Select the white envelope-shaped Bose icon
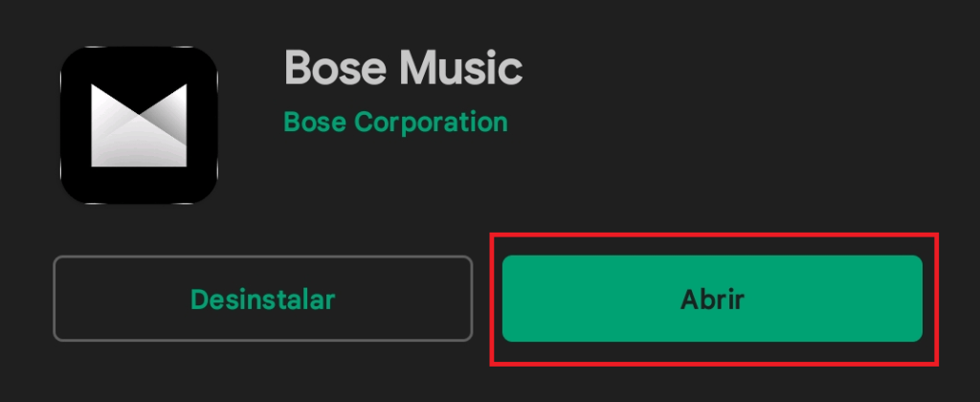Screen dimensions: 980x402 pyautogui.click(x=139, y=124)
